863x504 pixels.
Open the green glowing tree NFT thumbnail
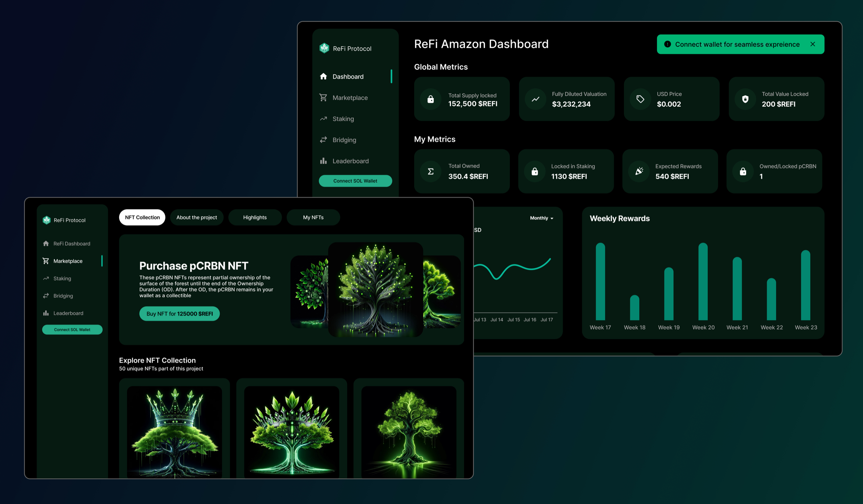tap(409, 432)
